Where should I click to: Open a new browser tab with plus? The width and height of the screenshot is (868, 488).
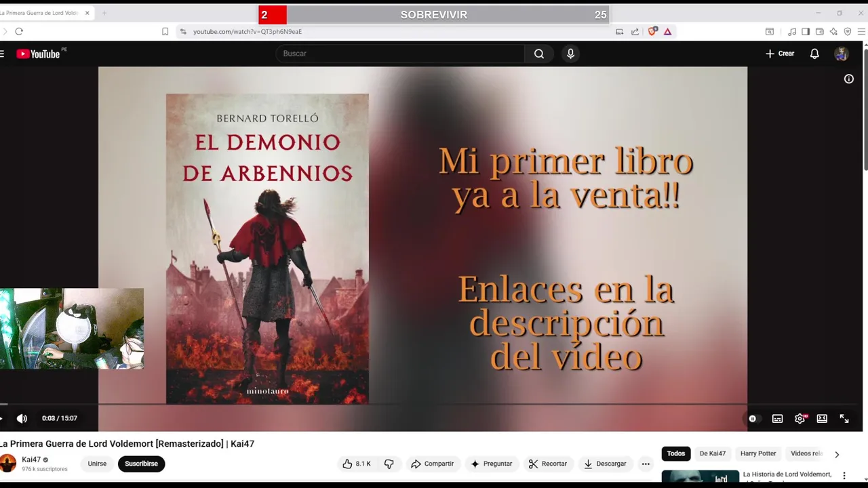pos(104,13)
